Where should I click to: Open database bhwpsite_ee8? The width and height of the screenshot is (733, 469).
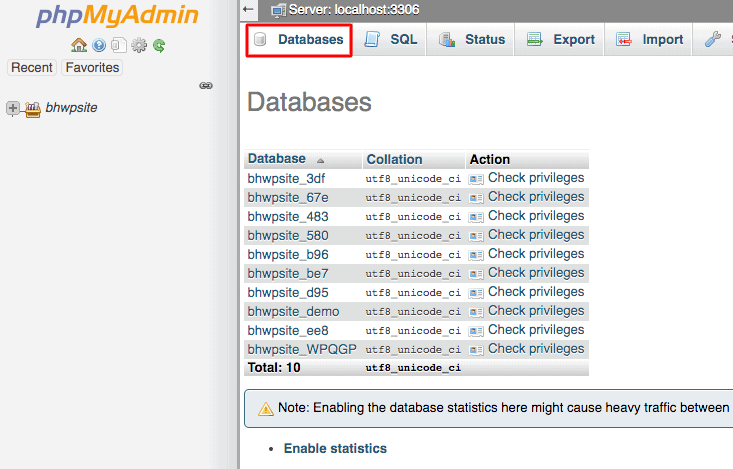point(288,331)
